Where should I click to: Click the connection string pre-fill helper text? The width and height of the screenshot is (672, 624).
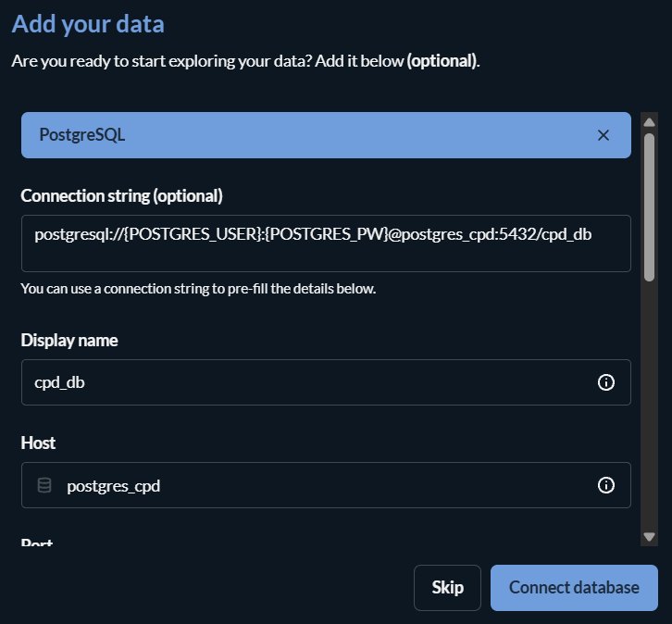[x=198, y=289]
